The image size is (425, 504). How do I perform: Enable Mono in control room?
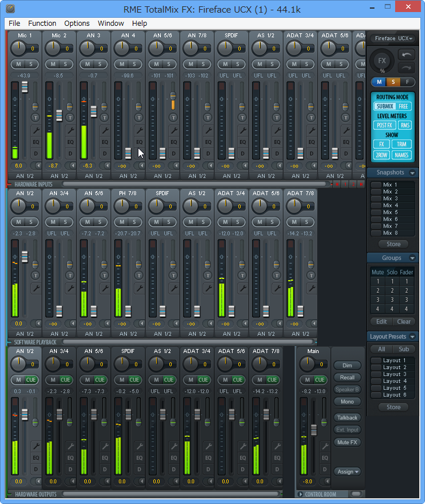click(x=347, y=401)
